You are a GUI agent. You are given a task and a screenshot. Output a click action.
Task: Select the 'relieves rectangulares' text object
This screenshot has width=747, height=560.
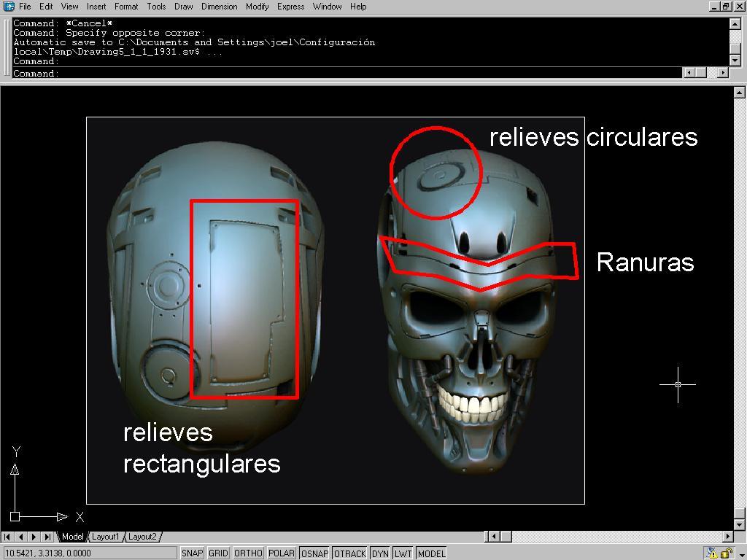click(201, 448)
